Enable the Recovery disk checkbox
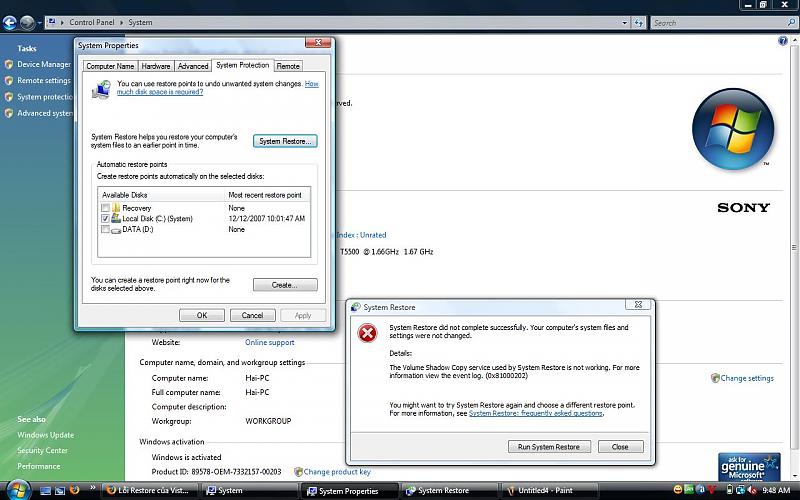 pyautogui.click(x=105, y=208)
